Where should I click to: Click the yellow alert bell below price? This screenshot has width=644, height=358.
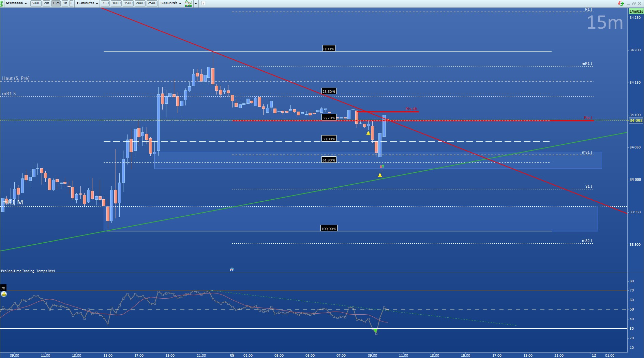[380, 175]
